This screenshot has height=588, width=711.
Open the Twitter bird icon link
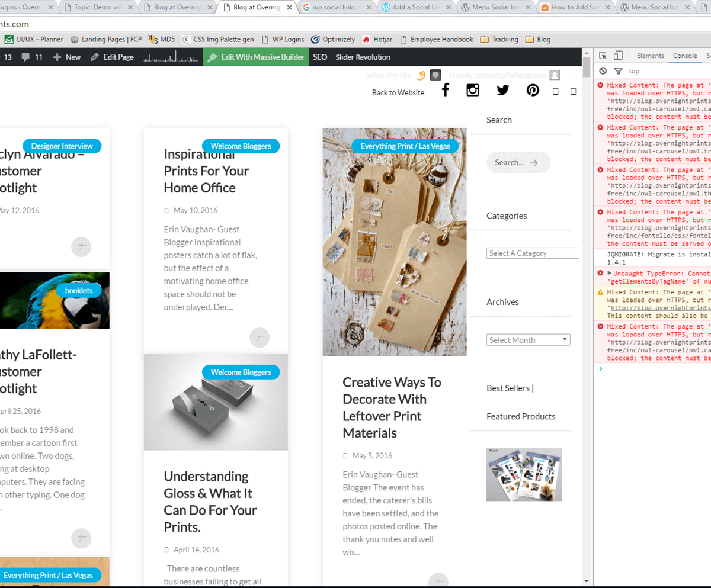[x=502, y=90]
